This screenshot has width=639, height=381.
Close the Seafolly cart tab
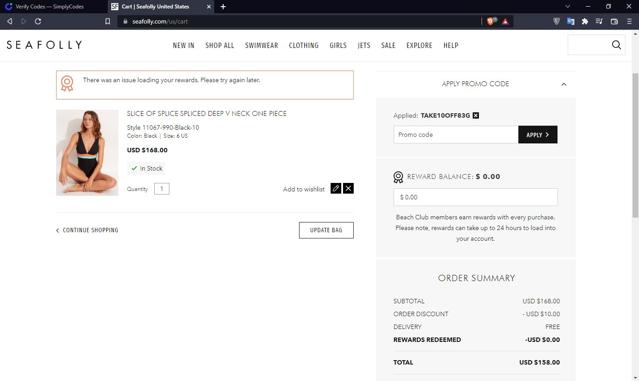tap(209, 7)
